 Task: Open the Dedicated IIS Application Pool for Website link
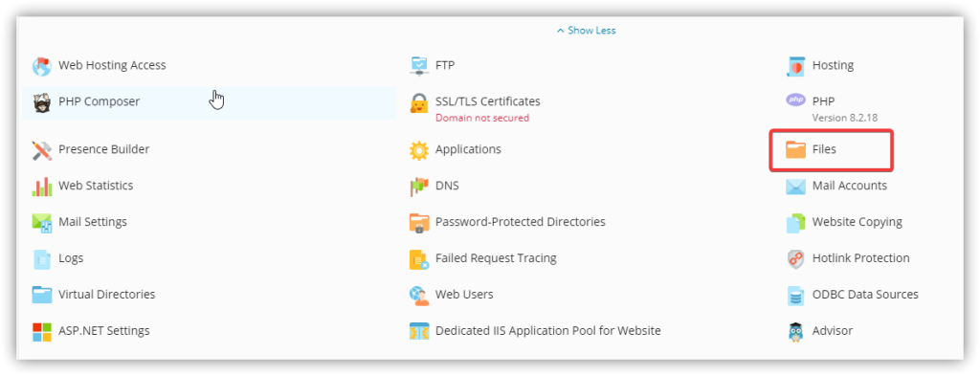tap(548, 330)
